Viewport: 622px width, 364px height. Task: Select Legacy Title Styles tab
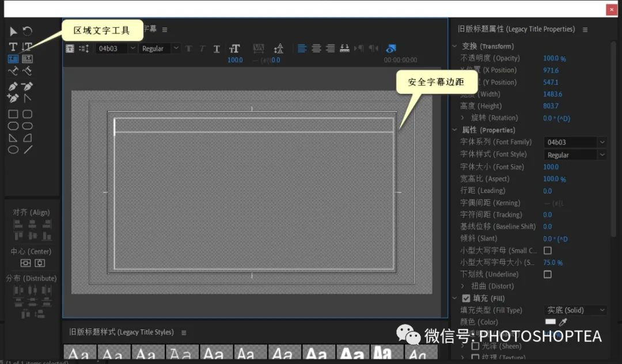point(122,332)
